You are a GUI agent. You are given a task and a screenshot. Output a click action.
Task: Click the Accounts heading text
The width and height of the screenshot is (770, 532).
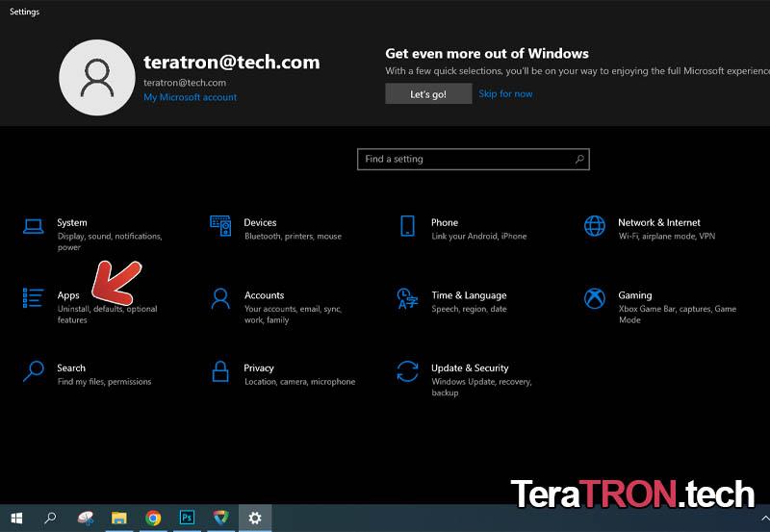(x=264, y=295)
